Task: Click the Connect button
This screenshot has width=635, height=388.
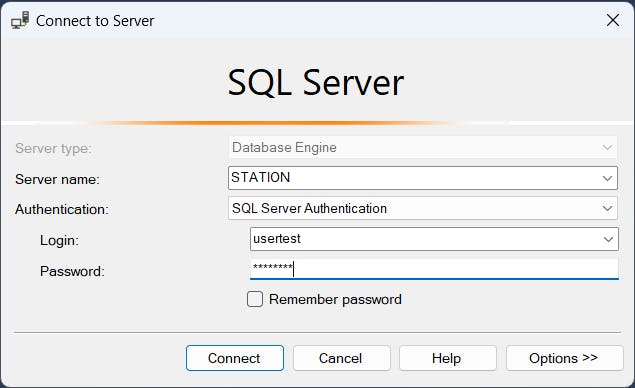Action: click(x=235, y=358)
